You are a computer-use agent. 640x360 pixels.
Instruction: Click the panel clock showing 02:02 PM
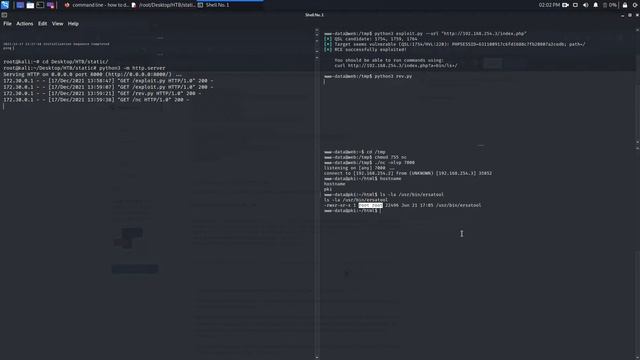pyautogui.click(x=549, y=5)
